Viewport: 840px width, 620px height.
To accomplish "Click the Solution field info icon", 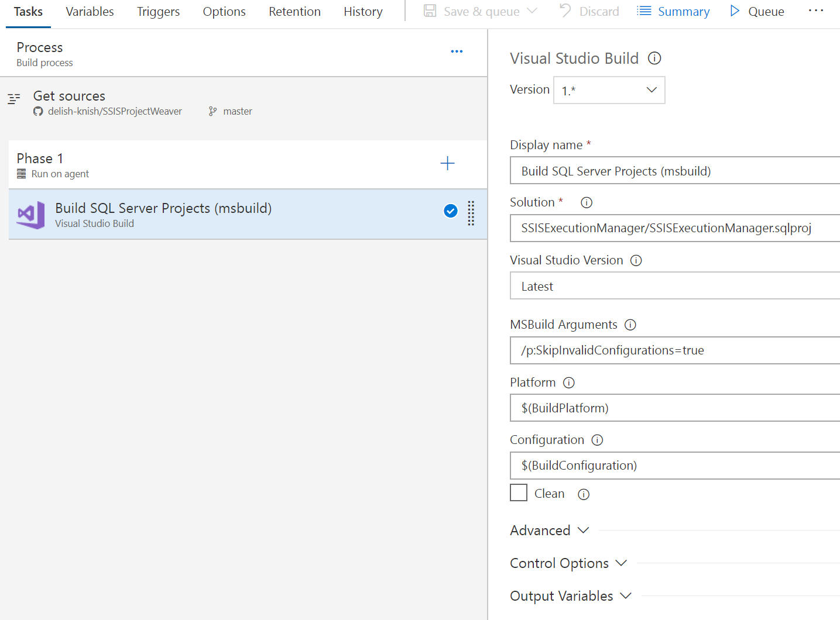I will (586, 202).
